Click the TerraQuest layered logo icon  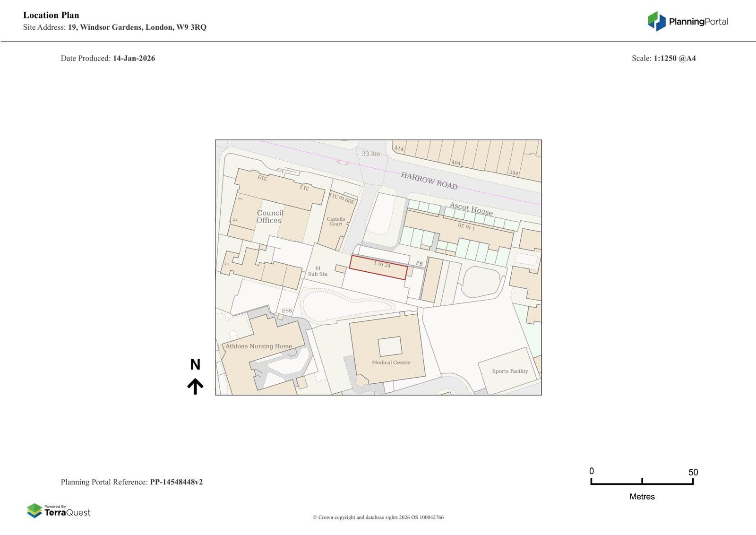[x=34, y=510]
